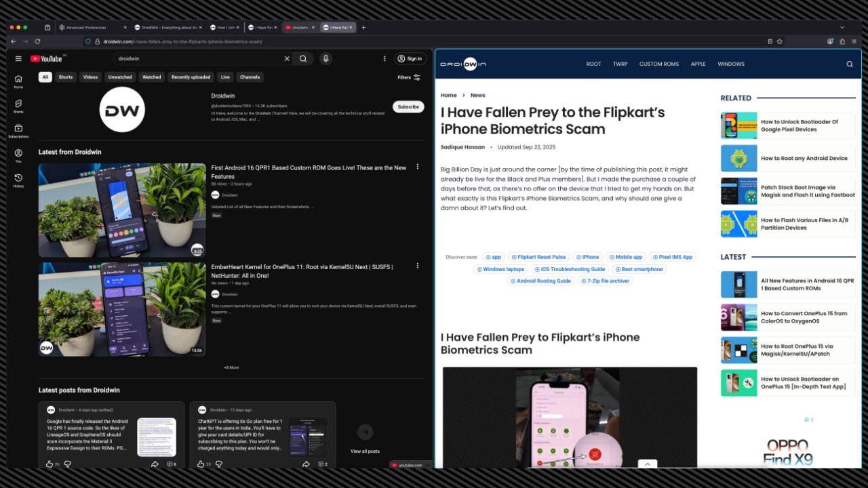Bookmark this page with star icon

point(780,41)
